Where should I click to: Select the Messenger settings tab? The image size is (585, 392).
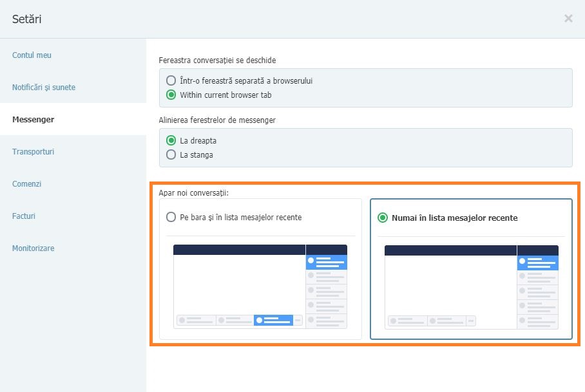click(x=34, y=119)
